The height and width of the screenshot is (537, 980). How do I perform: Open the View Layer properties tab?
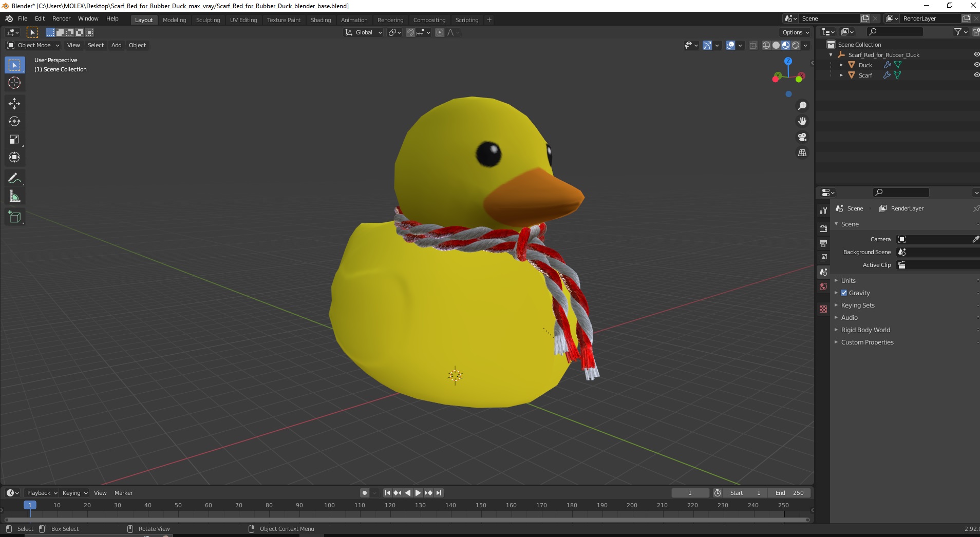[x=823, y=257]
